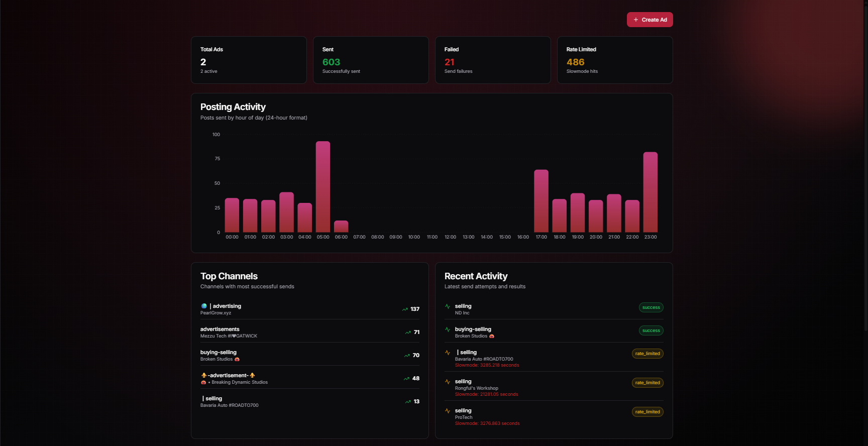Click the pulse icon for ProTech selling entry
Viewport: 868px width, 446px height.
[448, 411]
